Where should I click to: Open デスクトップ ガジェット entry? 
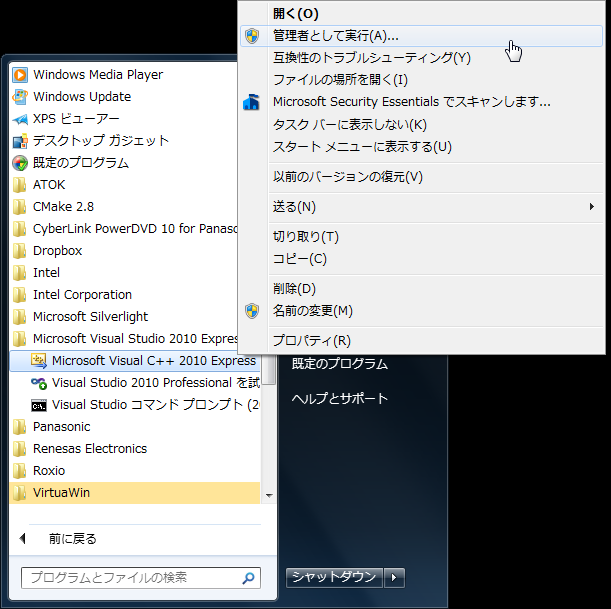click(101, 141)
